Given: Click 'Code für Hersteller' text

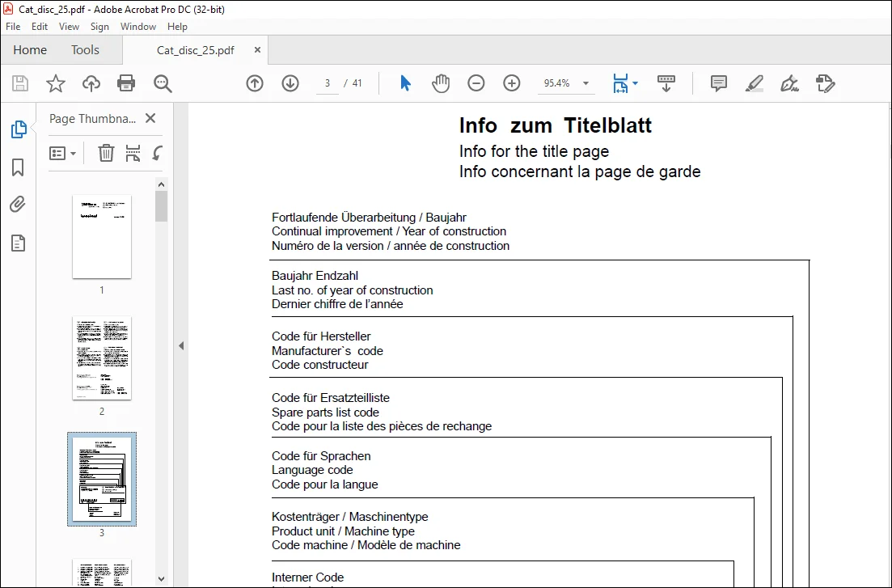Looking at the screenshot, I should pyautogui.click(x=321, y=336).
